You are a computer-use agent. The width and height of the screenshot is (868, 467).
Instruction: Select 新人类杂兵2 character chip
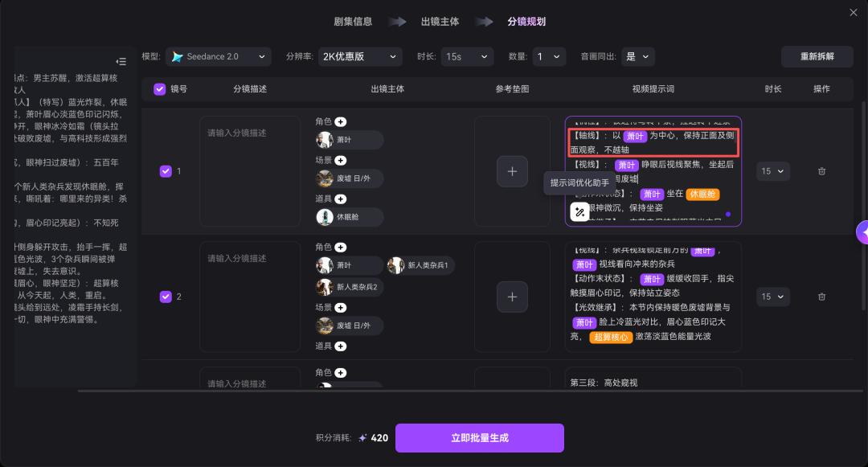coord(350,287)
